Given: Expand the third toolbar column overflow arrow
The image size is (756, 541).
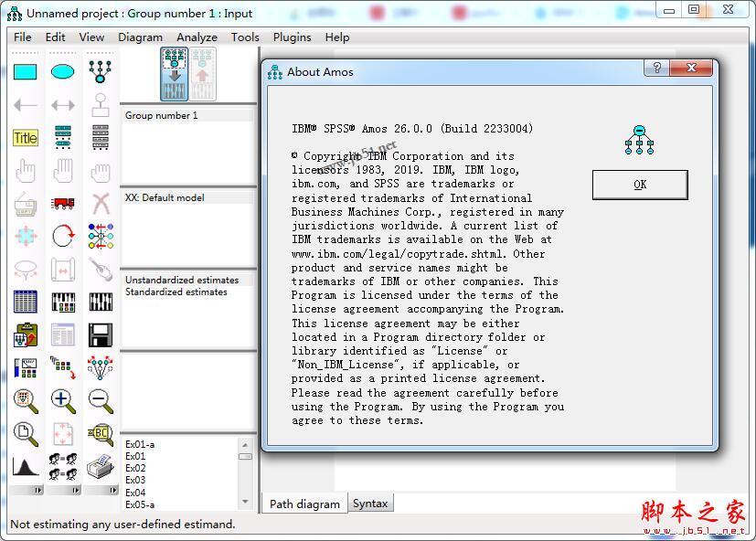Looking at the screenshot, I should (x=112, y=491).
